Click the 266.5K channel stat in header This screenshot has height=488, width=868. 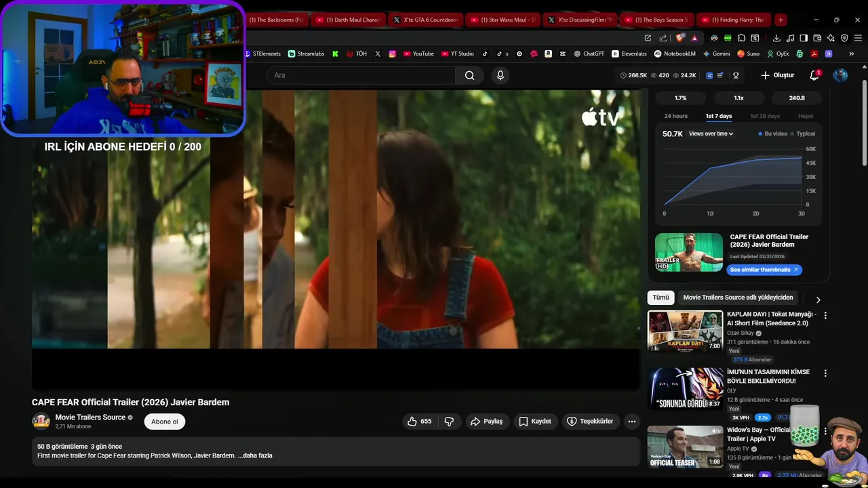click(x=634, y=75)
